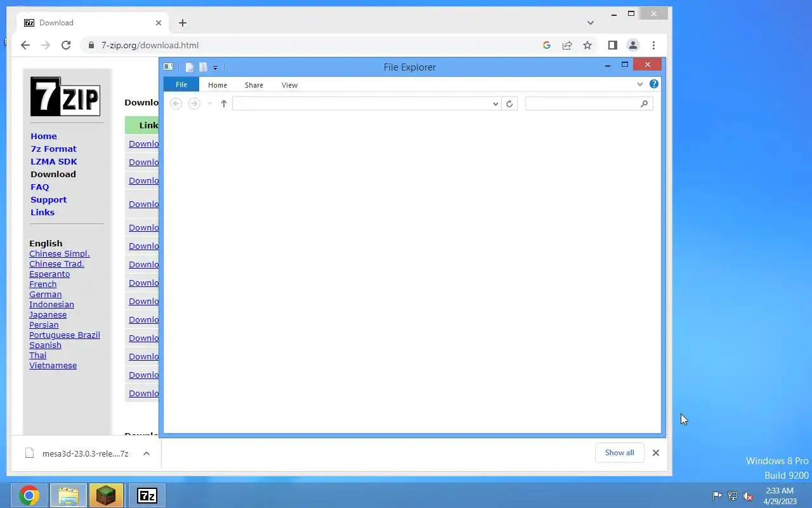The width and height of the screenshot is (812, 508).
Task: Click New folder icon in File Explorer quick access toolbar
Action: (203, 67)
